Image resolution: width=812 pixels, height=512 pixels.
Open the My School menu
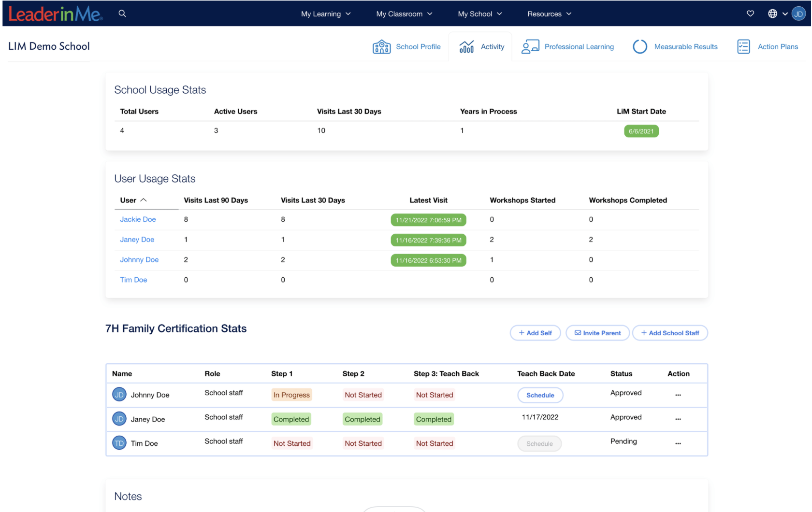[479, 14]
